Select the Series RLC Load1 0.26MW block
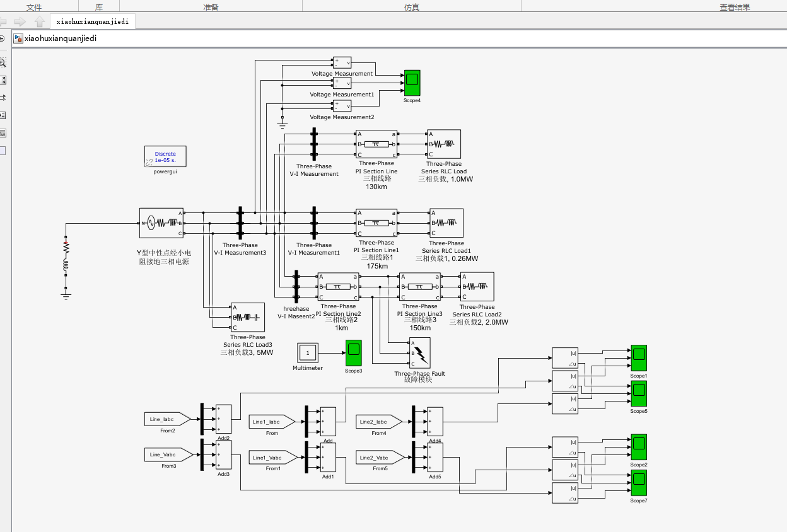The image size is (787, 532). pyautogui.click(x=446, y=223)
